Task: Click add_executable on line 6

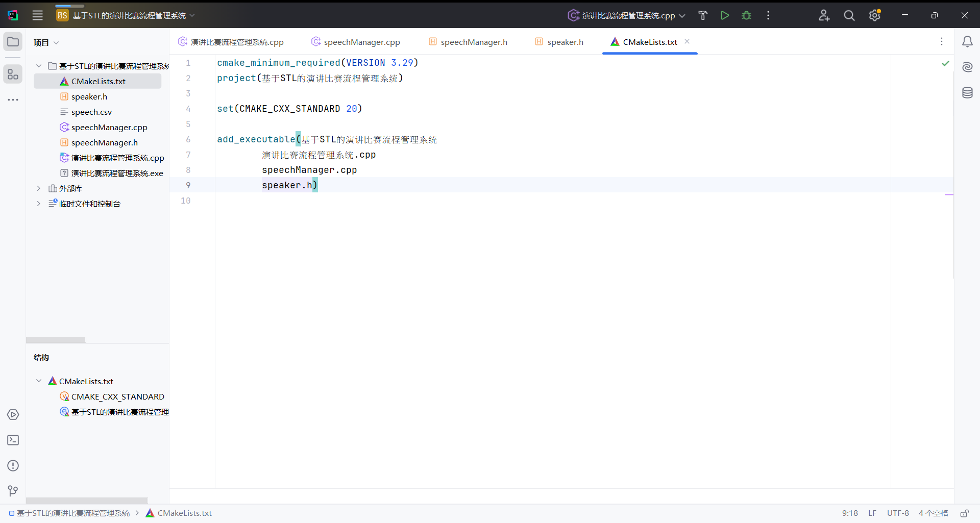Action: (256, 139)
